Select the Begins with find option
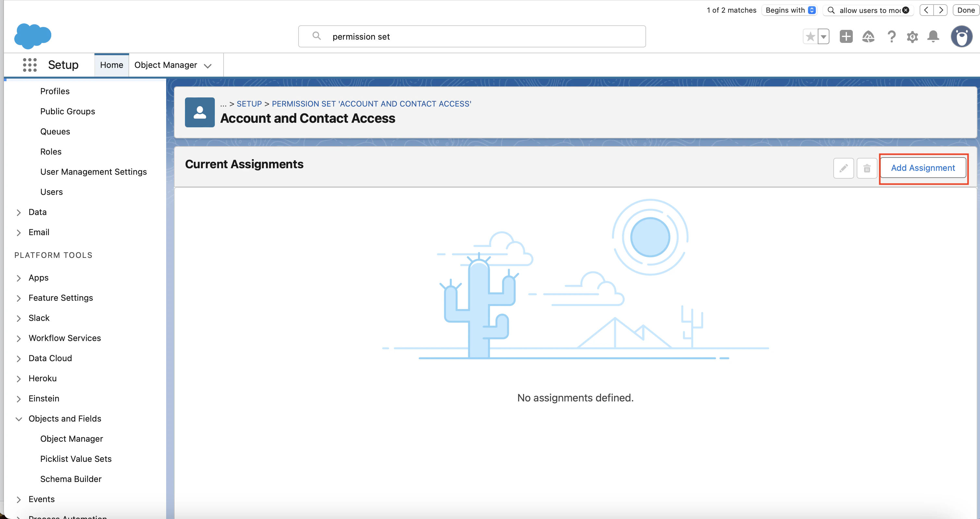Image resolution: width=980 pixels, height=519 pixels. pyautogui.click(x=790, y=10)
